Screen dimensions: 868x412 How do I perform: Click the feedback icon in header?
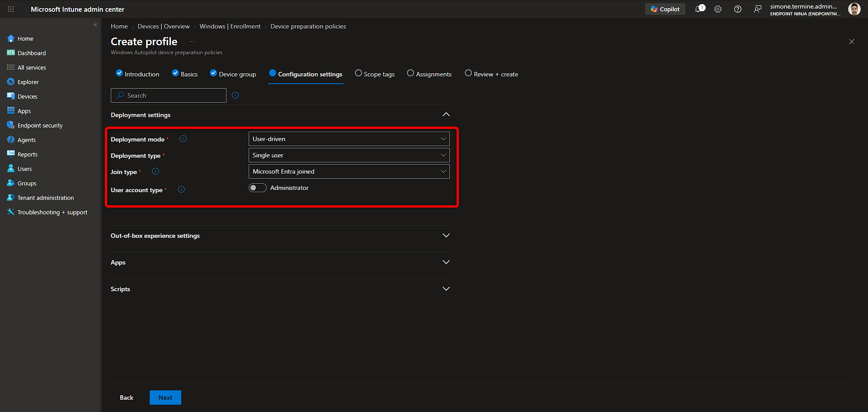pyautogui.click(x=758, y=9)
